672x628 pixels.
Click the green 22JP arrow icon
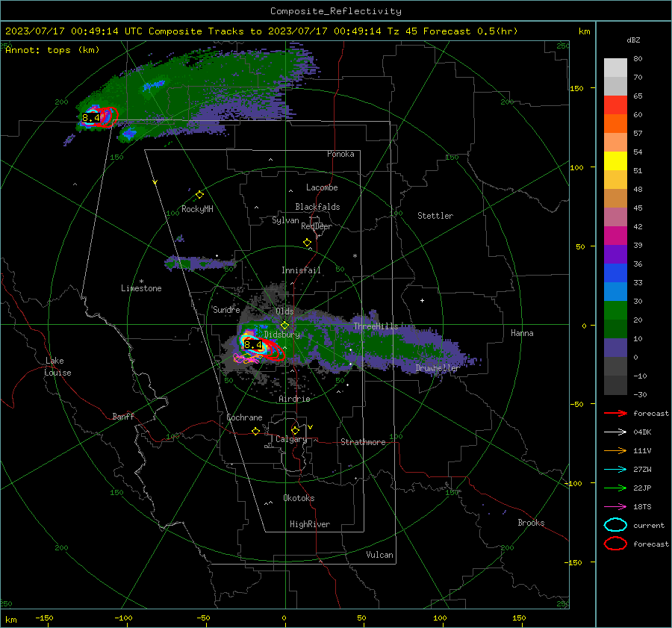pyautogui.click(x=615, y=488)
